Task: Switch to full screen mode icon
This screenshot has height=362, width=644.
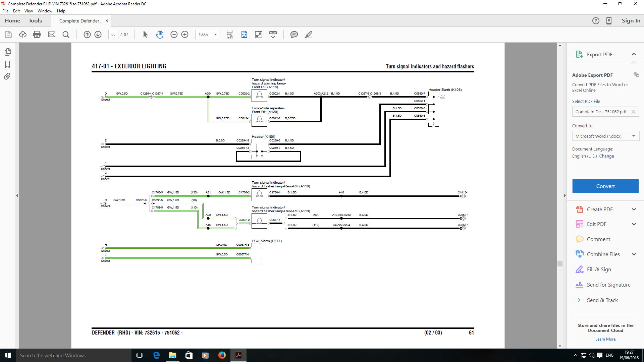Action: tap(259, 35)
